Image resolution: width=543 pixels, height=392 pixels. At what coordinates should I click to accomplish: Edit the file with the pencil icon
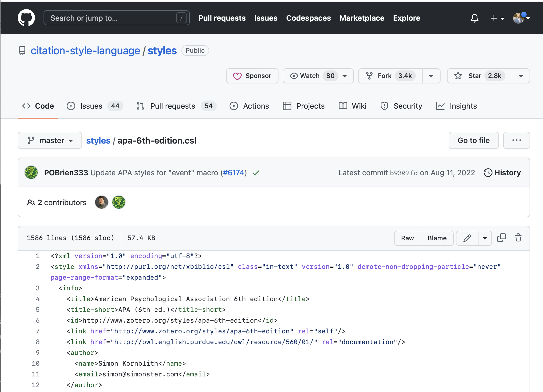(x=467, y=238)
